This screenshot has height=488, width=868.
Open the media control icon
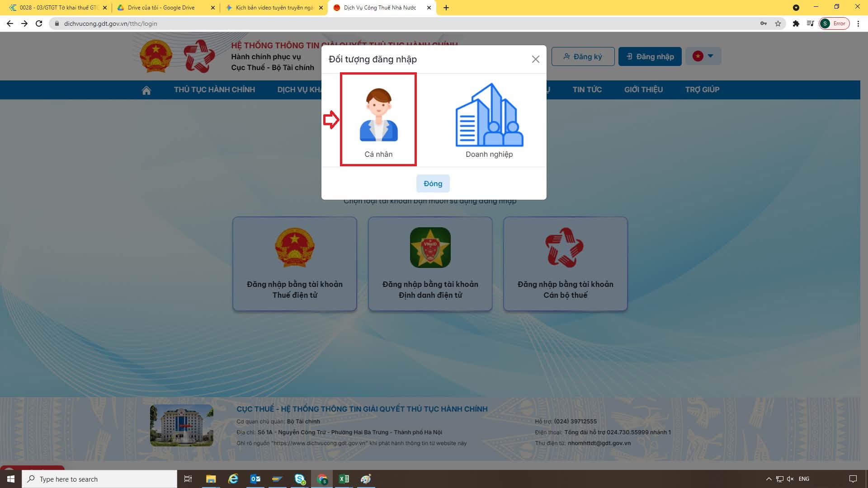click(x=811, y=23)
